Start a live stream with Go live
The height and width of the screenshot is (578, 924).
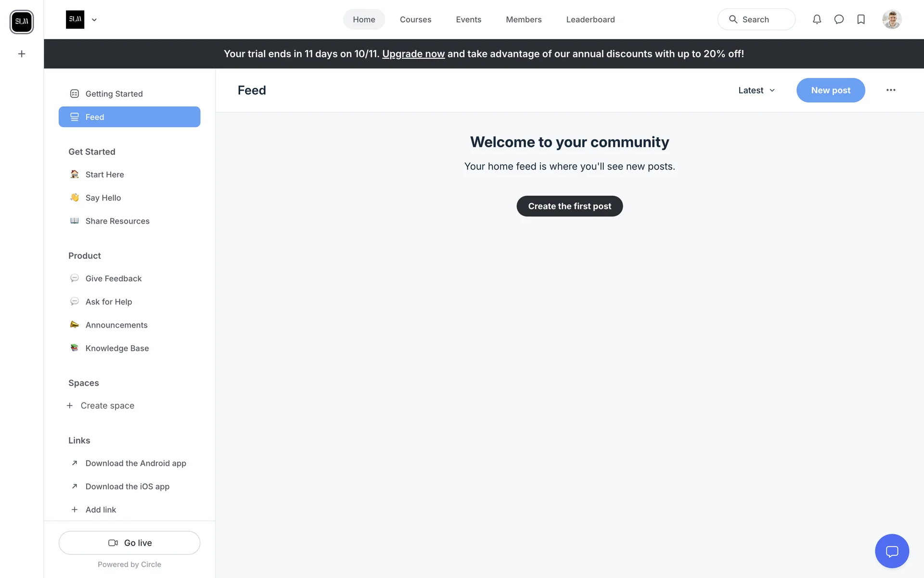click(129, 543)
